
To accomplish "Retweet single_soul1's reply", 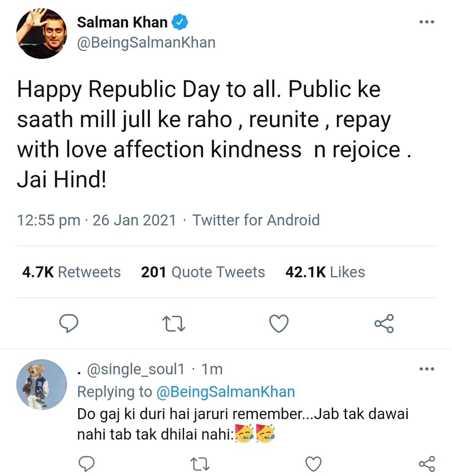I will [x=200, y=464].
